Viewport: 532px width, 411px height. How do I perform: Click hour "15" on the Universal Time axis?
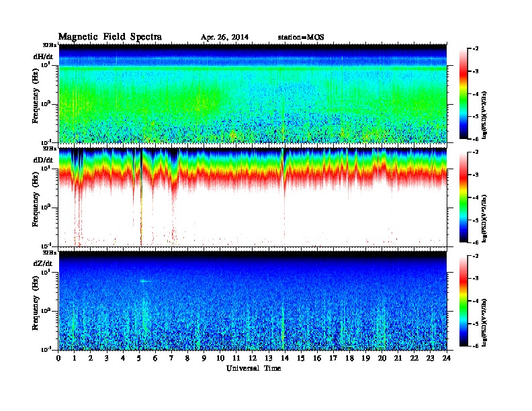[x=301, y=358]
